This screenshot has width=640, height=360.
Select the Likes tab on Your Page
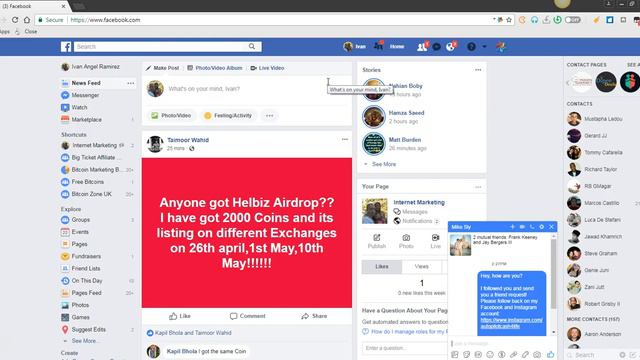[x=382, y=267]
